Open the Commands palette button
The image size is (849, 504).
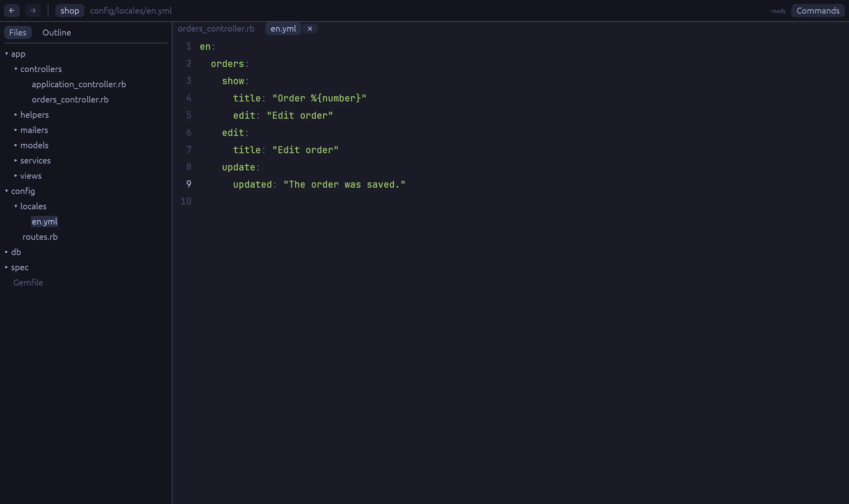coord(818,11)
